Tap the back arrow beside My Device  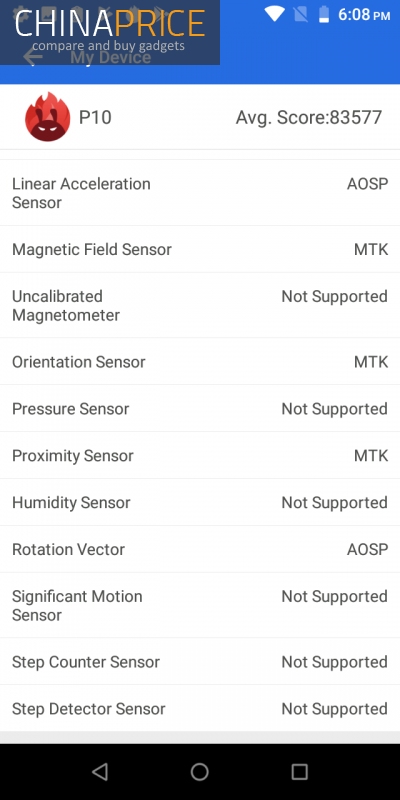point(33,57)
